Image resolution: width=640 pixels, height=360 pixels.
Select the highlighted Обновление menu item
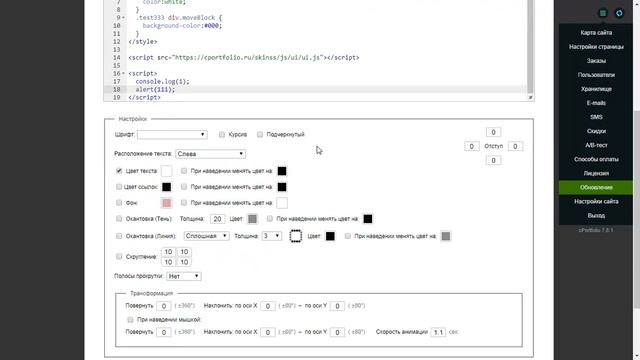pos(596,187)
